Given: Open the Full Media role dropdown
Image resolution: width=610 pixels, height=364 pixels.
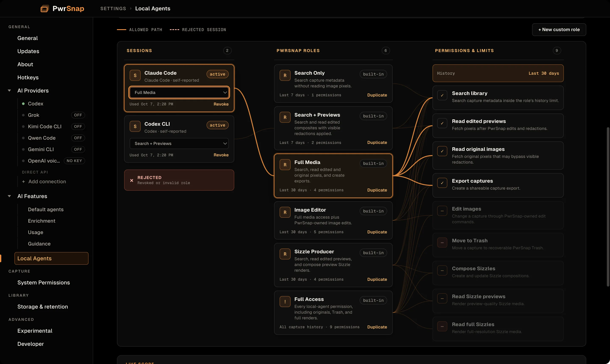Looking at the screenshot, I should point(179,92).
